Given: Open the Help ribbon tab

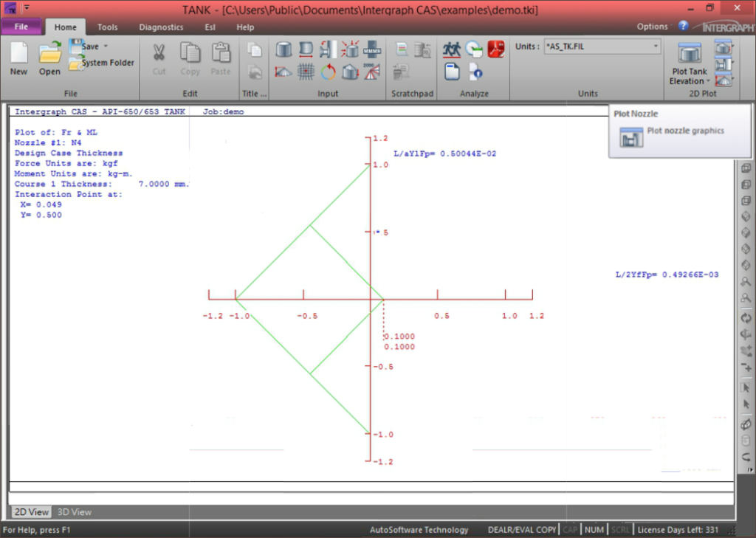Looking at the screenshot, I should coord(245,27).
